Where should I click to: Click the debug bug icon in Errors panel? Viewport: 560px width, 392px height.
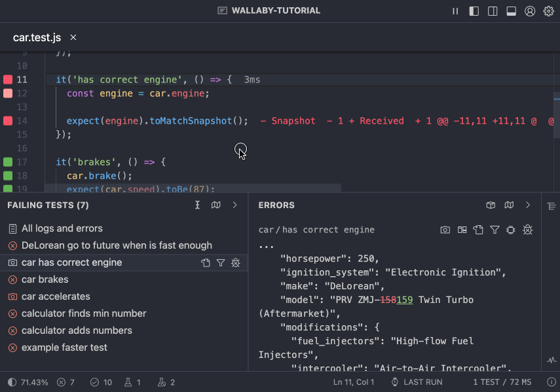pyautogui.click(x=528, y=230)
